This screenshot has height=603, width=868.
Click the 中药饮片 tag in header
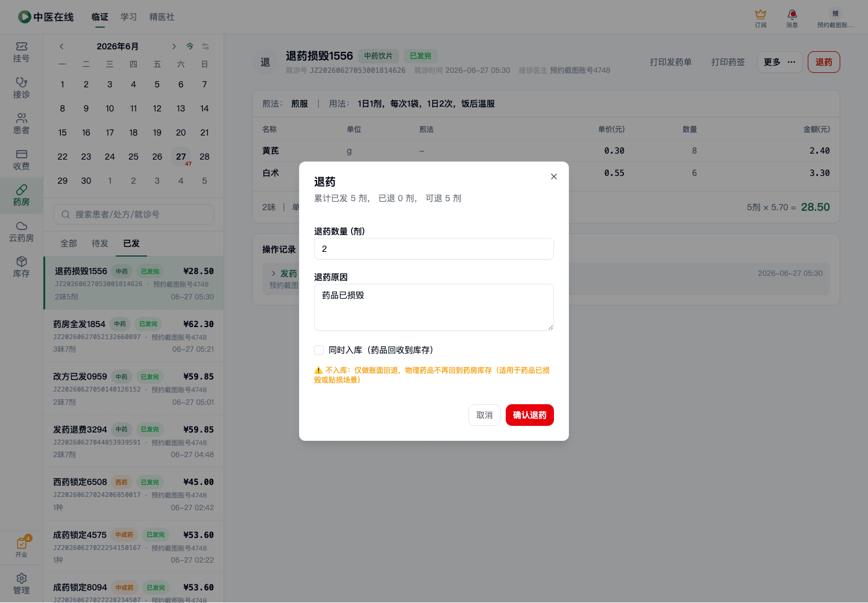(x=378, y=56)
